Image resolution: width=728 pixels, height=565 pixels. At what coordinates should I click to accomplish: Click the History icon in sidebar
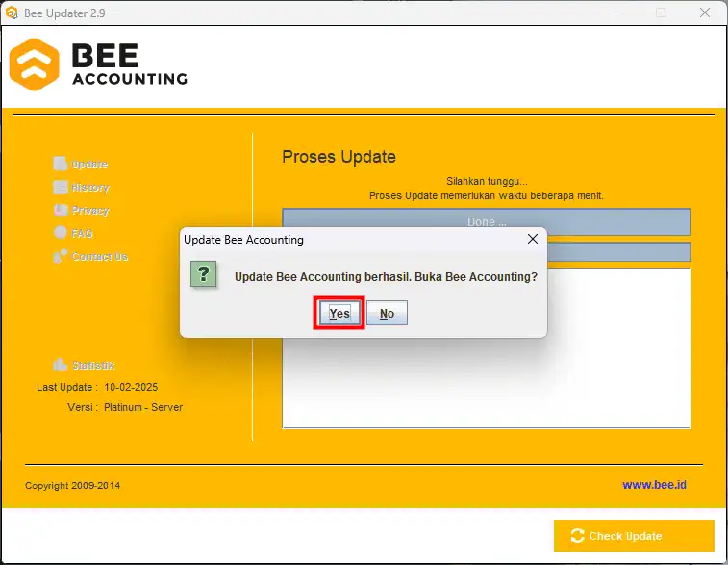click(x=61, y=188)
